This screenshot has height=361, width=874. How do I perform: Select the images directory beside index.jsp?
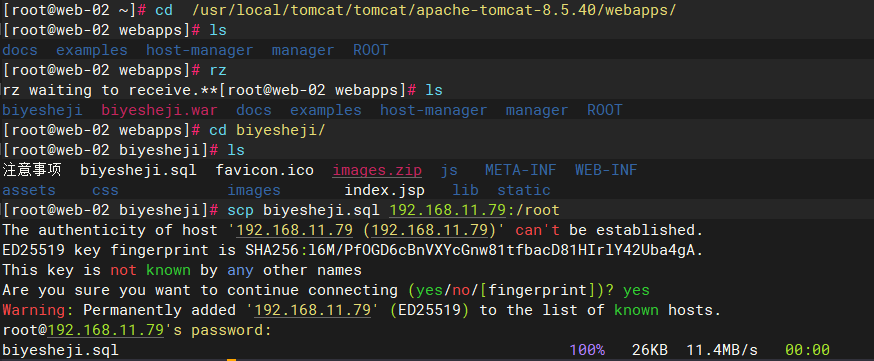[254, 191]
